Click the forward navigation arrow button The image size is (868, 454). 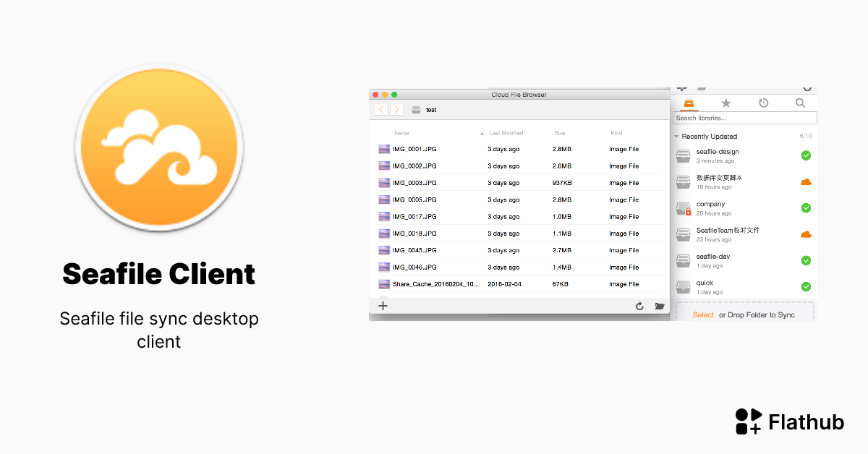tap(396, 110)
